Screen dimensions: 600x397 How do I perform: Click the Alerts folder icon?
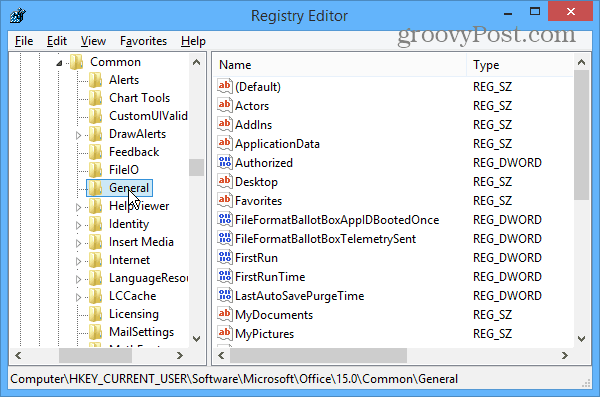[x=95, y=80]
